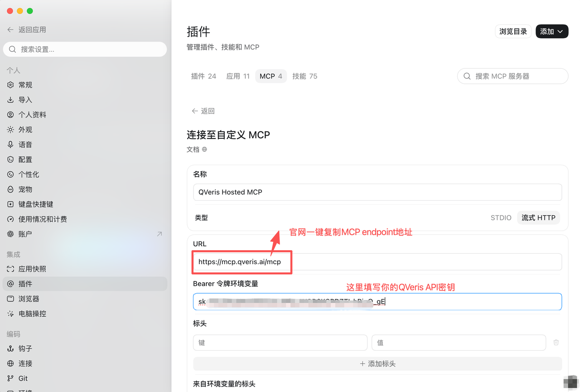Open the Git branch icon item

pos(10,378)
